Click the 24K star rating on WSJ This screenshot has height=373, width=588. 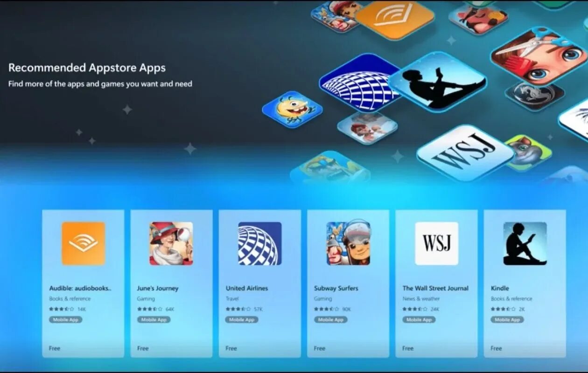click(x=421, y=309)
